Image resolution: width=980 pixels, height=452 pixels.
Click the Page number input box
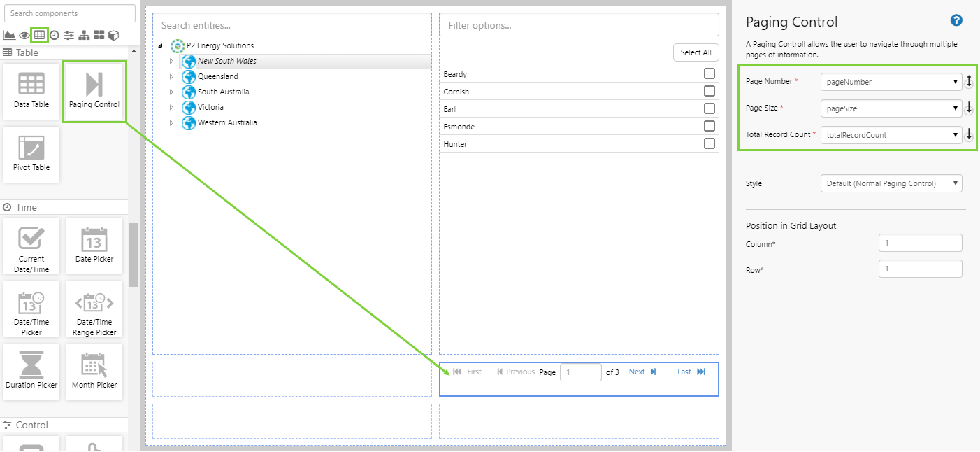(x=581, y=372)
